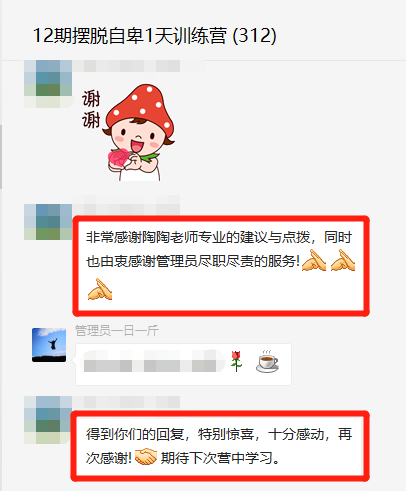The image size is (406, 491).
Task: Open the blurred avatar beside the sticker message
Action: point(48,84)
